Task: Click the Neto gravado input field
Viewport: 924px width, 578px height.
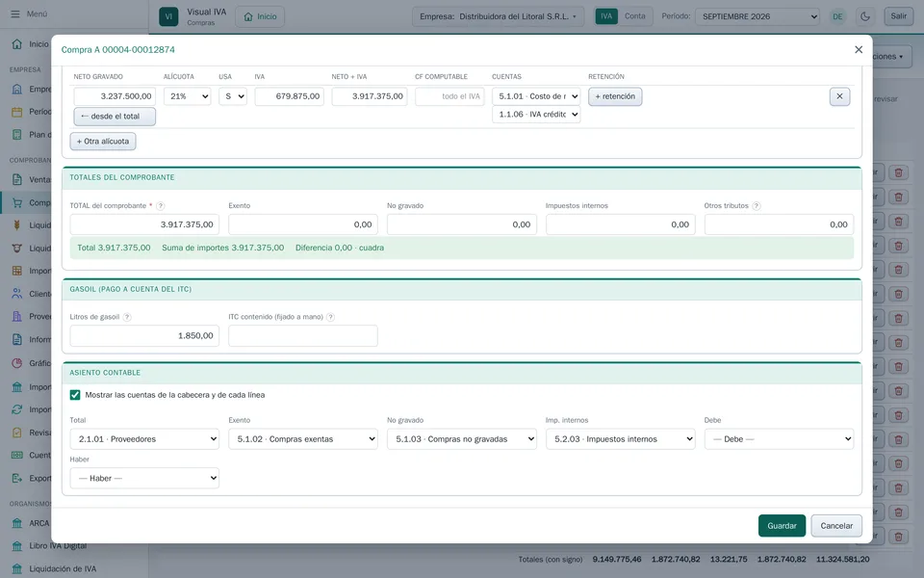Action: point(115,96)
